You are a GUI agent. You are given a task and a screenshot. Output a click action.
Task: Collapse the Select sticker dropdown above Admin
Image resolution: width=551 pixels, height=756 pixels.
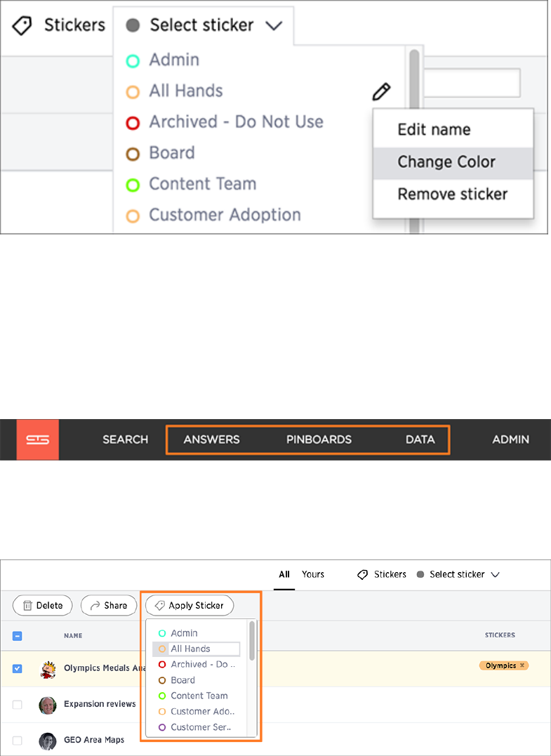tap(204, 25)
